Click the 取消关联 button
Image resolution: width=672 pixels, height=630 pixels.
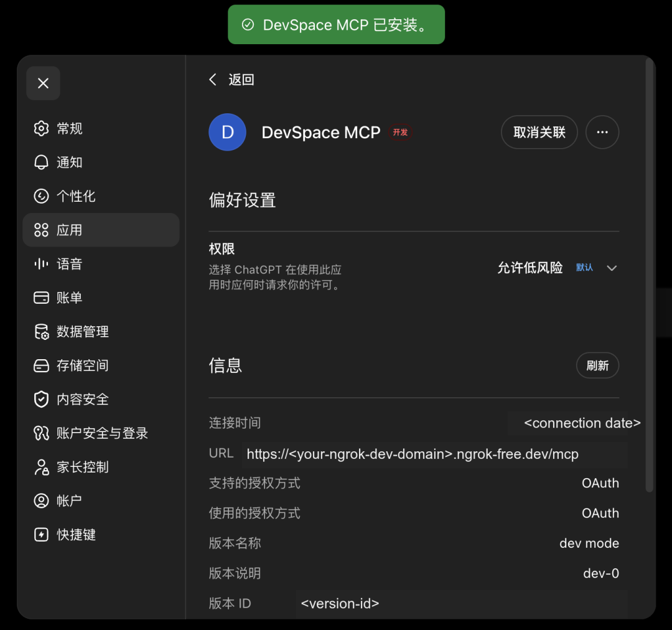[x=539, y=132]
